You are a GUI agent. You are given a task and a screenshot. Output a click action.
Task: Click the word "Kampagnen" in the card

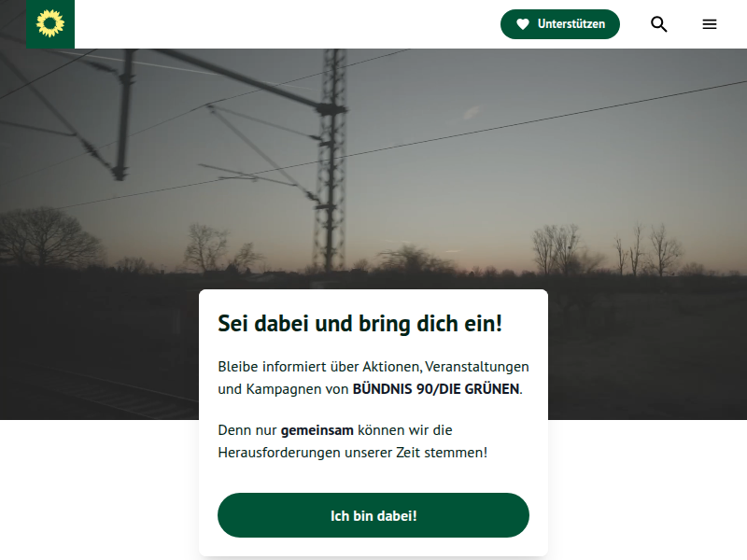coord(284,389)
